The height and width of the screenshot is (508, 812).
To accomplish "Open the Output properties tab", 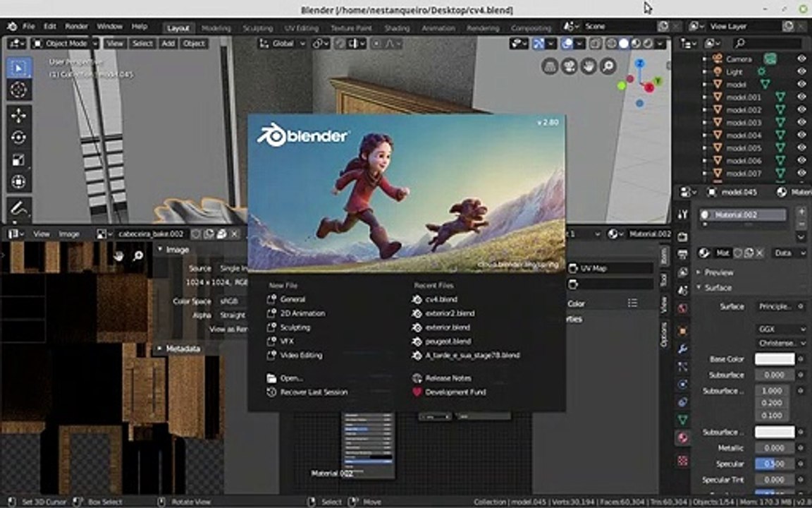I will tap(682, 254).
